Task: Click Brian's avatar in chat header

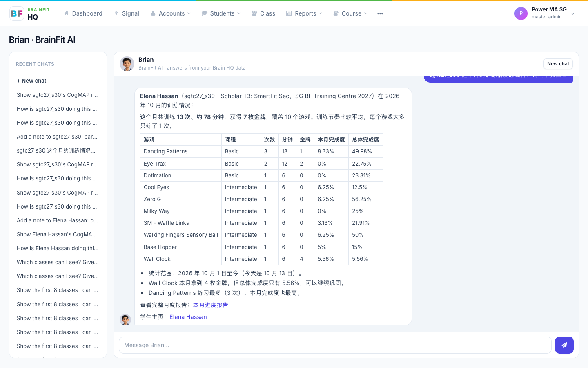Action: click(x=127, y=64)
